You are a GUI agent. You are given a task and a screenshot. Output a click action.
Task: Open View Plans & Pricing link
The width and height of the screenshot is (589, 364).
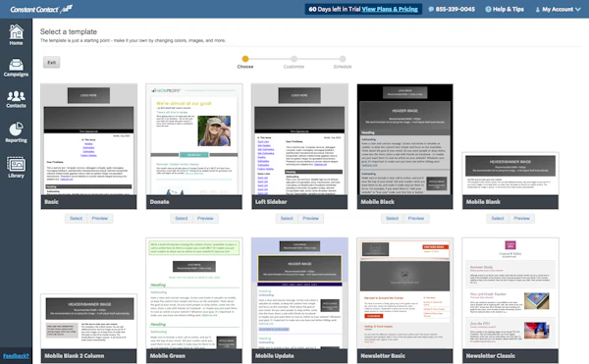390,9
